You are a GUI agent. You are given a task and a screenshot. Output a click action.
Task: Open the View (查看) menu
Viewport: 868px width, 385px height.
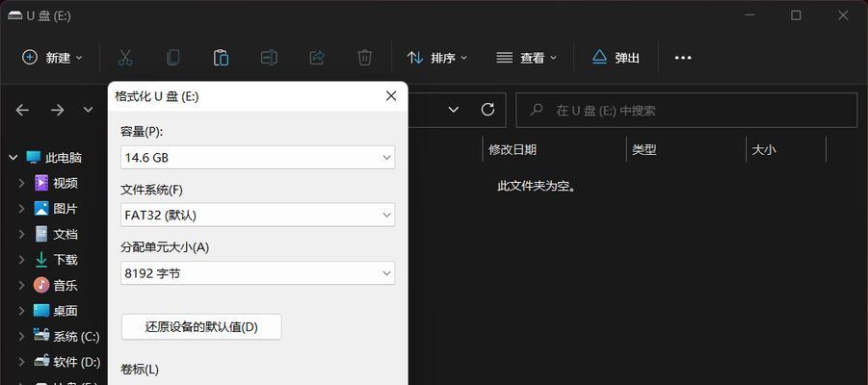[x=526, y=58]
